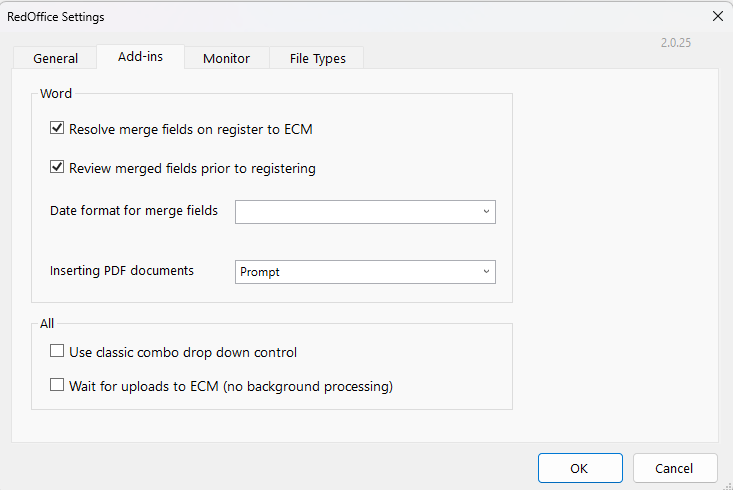
Task: Click the resize grip in the dialog corner
Action: [728, 486]
